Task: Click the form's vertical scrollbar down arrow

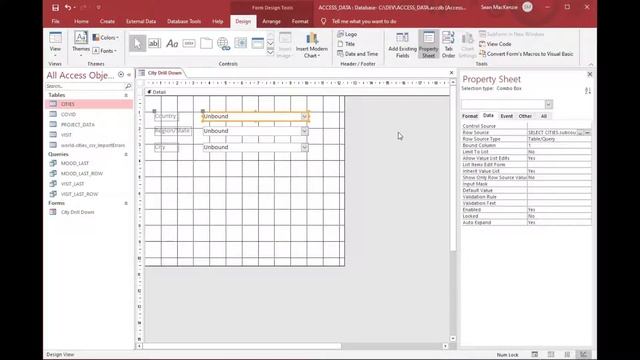Action: (453, 338)
